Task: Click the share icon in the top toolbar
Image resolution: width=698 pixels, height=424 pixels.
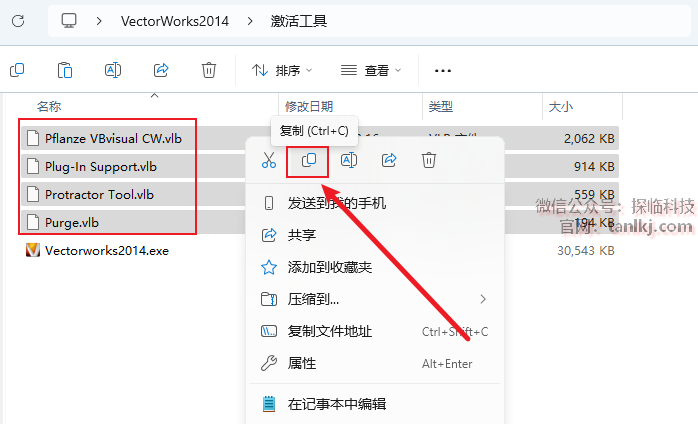Action: point(161,70)
